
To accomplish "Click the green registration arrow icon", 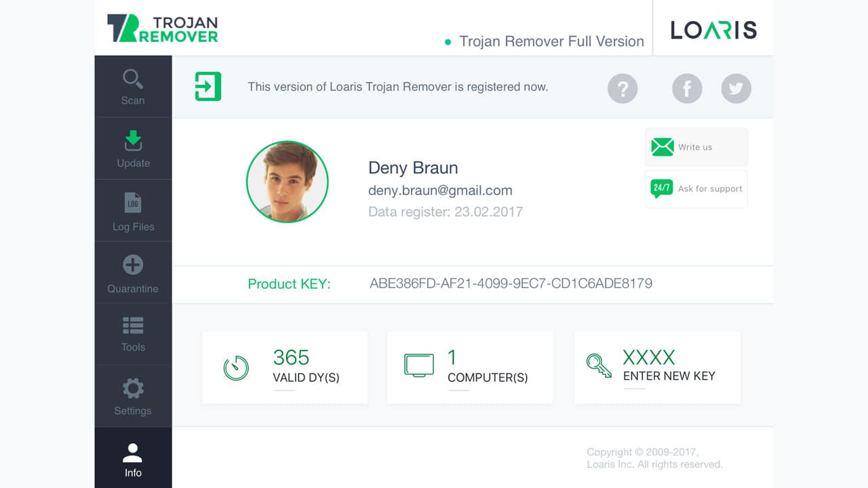I will 208,87.
